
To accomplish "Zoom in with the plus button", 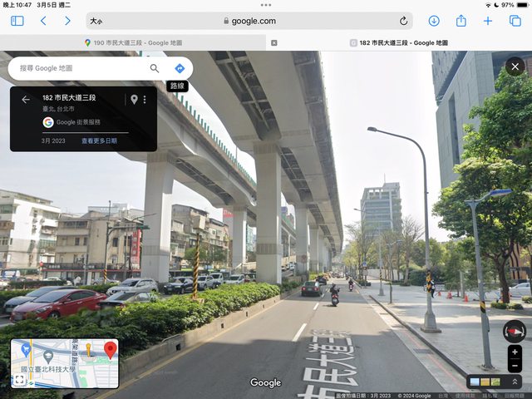I will pos(515,352).
